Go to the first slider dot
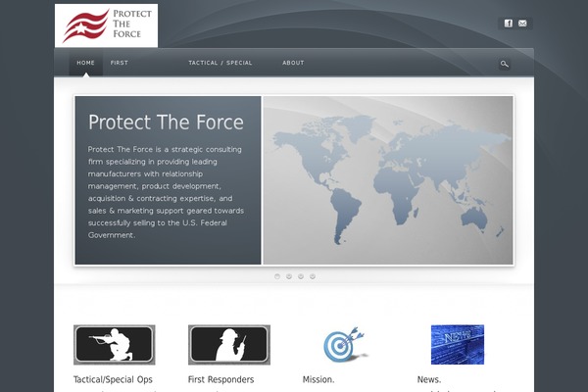Screen dimensions: 588x392 click(277, 276)
